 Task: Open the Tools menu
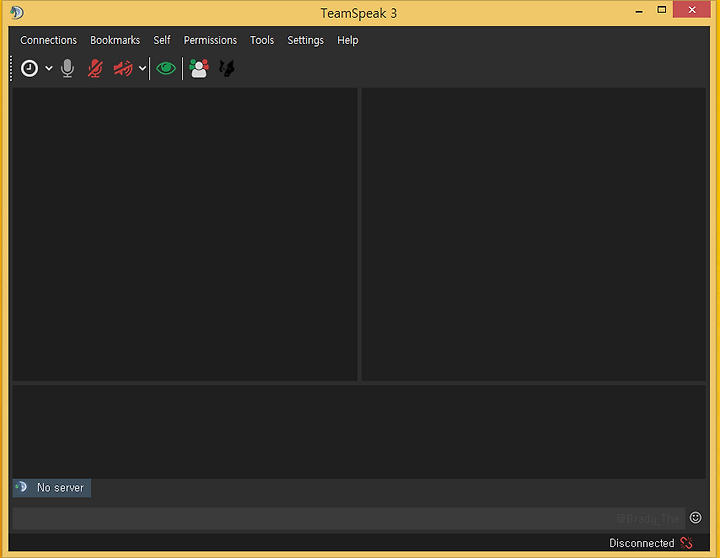[262, 40]
